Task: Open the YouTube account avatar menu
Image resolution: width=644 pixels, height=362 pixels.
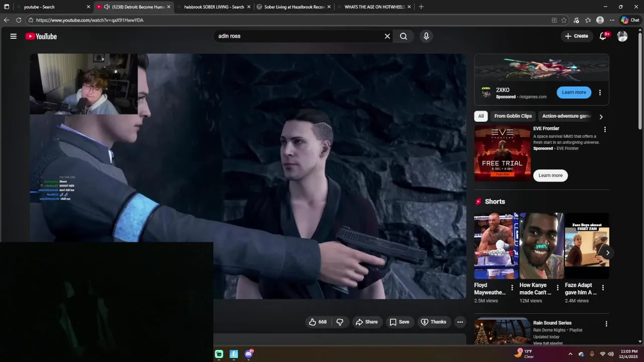Action: pyautogui.click(x=622, y=36)
